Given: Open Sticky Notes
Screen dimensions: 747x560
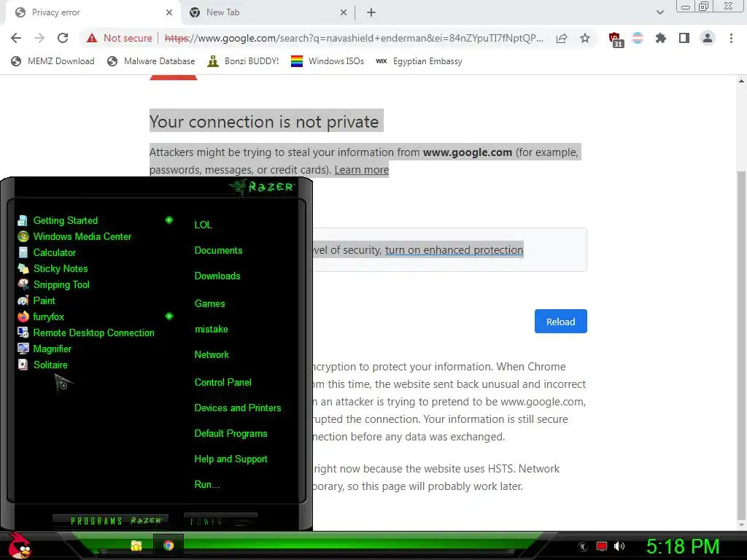Looking at the screenshot, I should (x=53, y=268).
